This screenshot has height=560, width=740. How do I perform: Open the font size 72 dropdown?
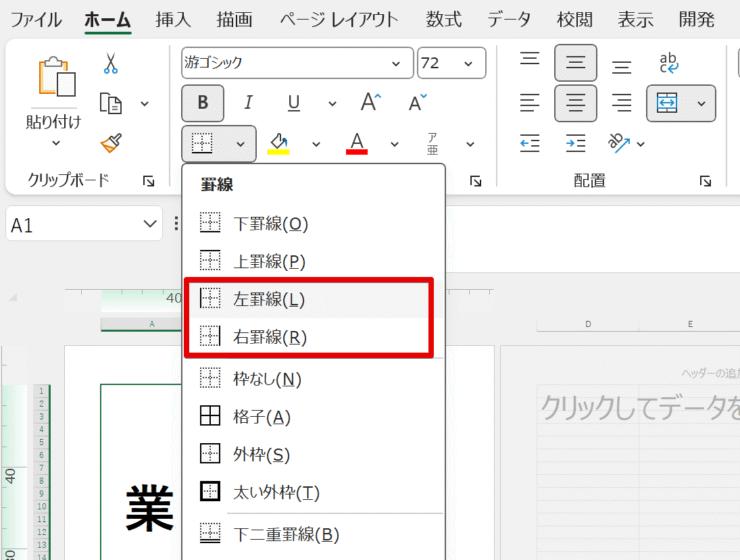(468, 63)
